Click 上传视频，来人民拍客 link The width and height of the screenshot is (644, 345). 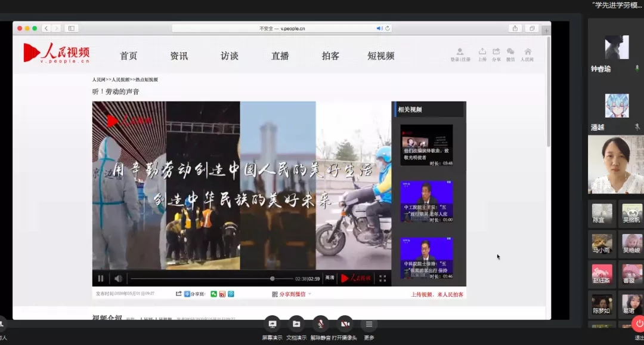point(437,294)
